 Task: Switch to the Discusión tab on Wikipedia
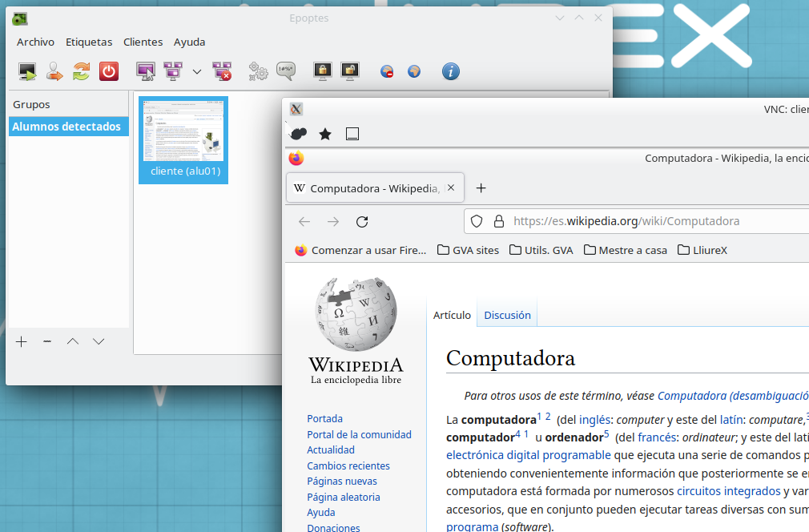tap(507, 315)
